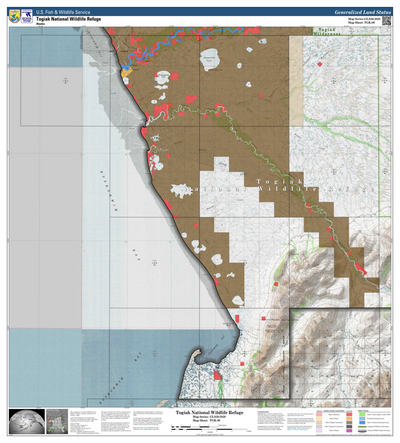
Task: Click the 'Generalized Land Status' header title
Action: (x=362, y=12)
